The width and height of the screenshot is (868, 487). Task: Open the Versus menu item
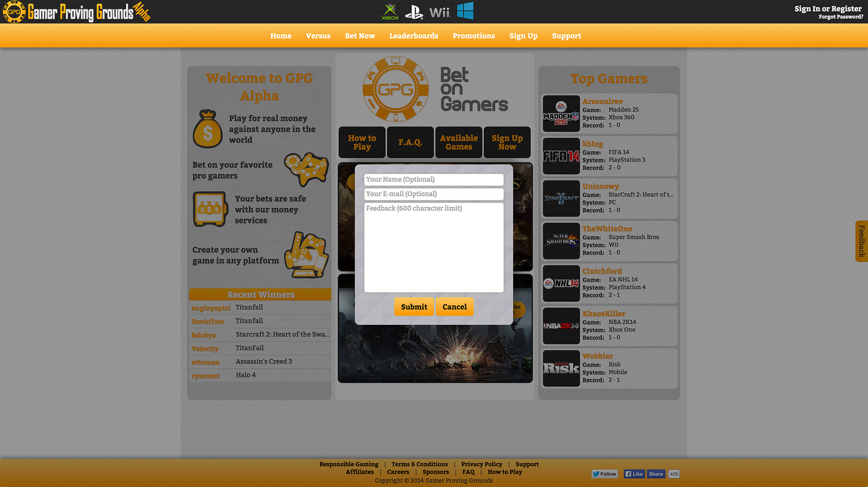tap(318, 36)
